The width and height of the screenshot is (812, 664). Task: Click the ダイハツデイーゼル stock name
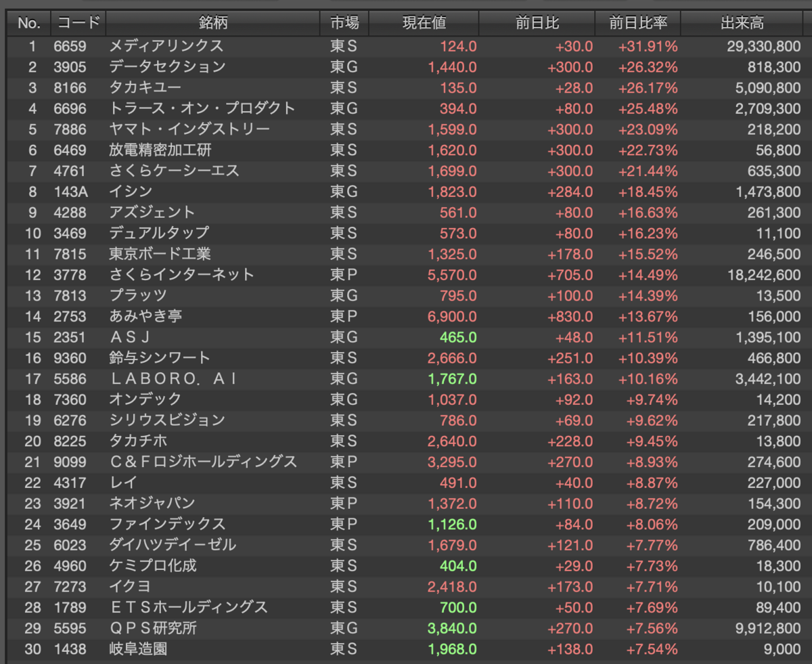[173, 545]
